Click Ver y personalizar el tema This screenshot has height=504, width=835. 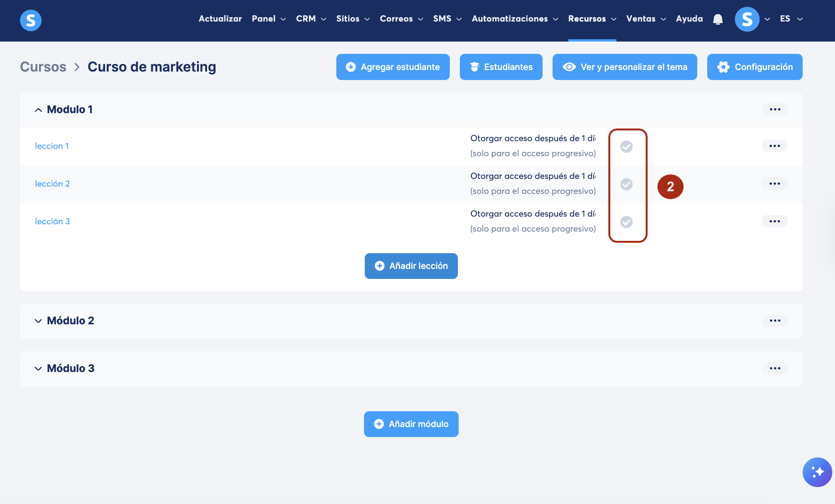pos(625,67)
